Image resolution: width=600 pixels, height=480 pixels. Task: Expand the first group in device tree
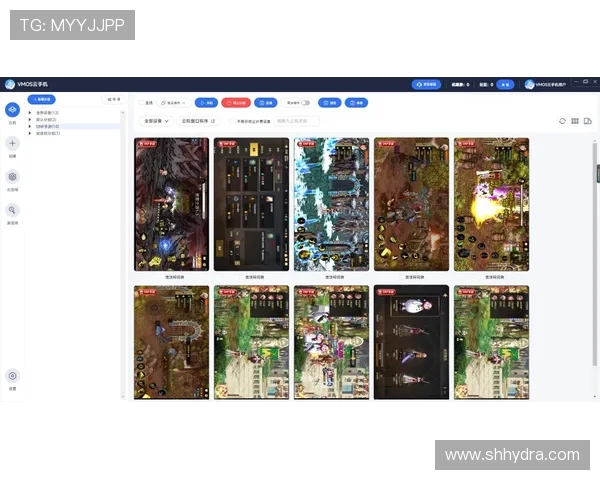30,113
